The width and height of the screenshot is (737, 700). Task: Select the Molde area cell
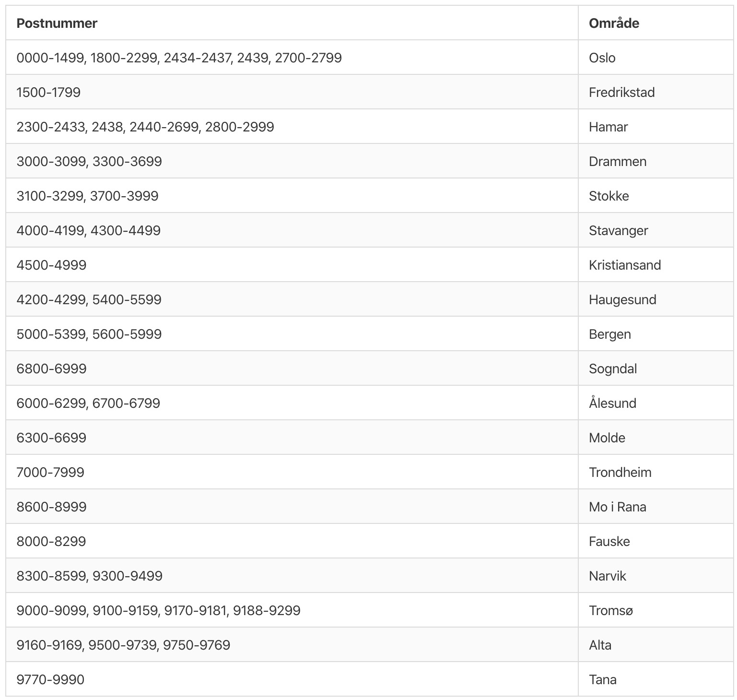607,438
